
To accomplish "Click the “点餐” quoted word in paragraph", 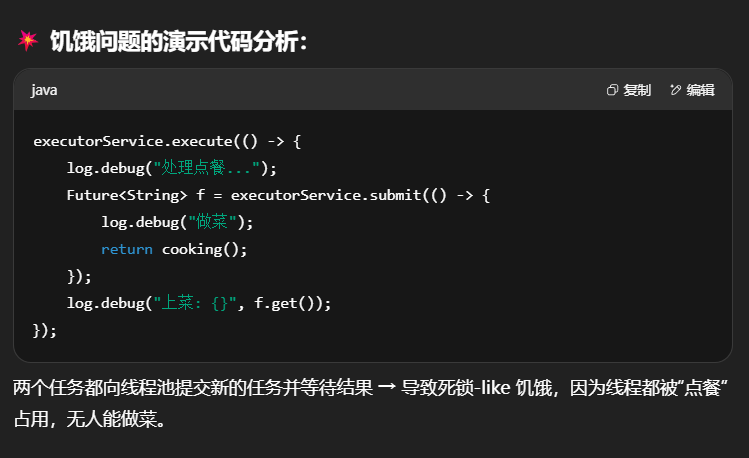I will pos(704,389).
